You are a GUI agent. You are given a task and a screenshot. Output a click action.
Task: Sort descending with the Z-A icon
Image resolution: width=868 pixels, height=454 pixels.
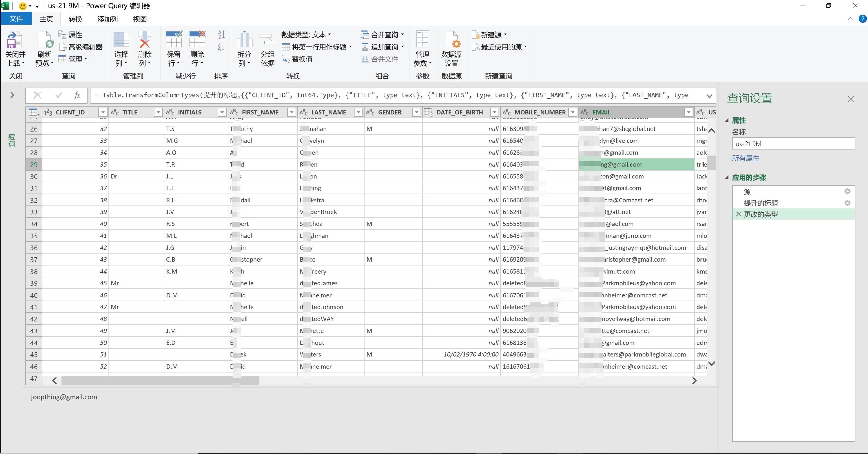[x=221, y=47]
